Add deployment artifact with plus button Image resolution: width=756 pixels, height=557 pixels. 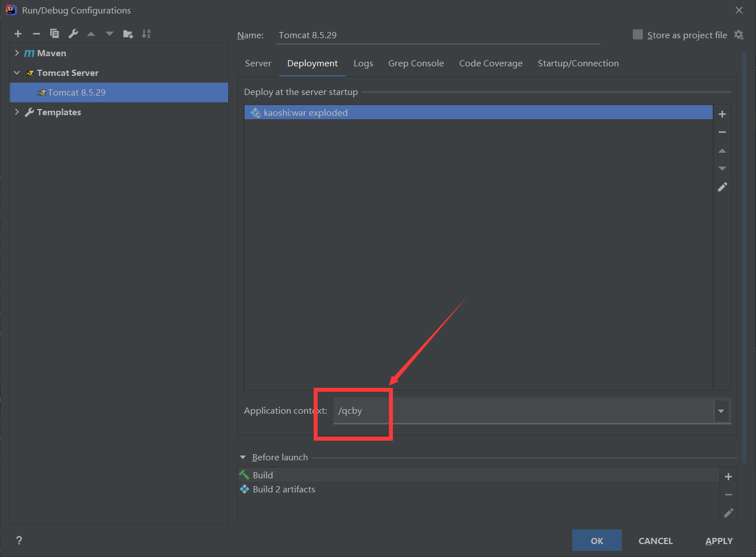(722, 114)
